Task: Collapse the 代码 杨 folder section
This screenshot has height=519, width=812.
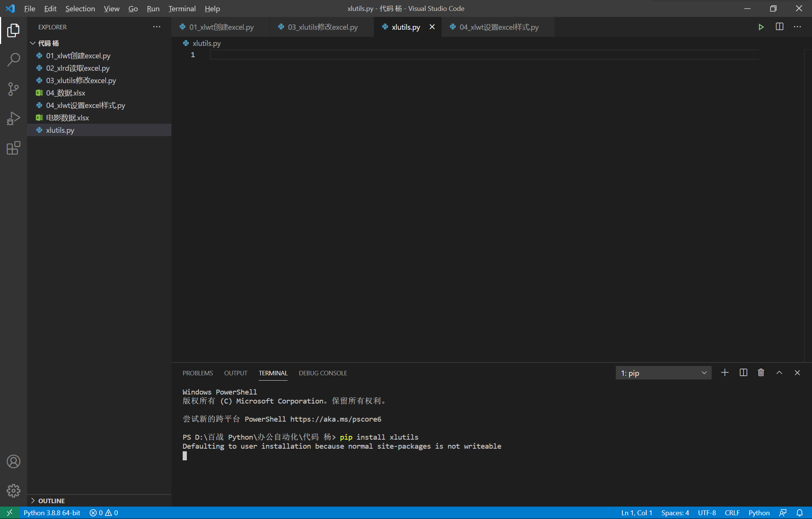Action: [99, 43]
